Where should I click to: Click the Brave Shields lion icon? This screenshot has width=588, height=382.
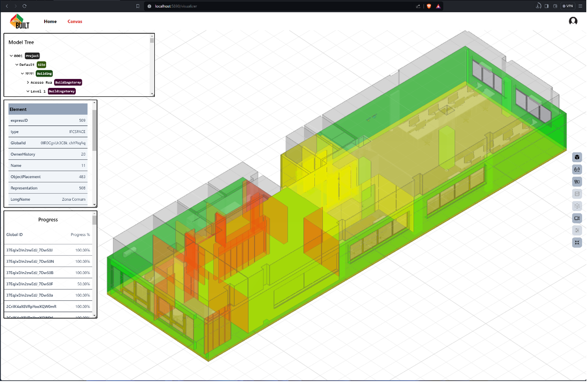pyautogui.click(x=430, y=6)
